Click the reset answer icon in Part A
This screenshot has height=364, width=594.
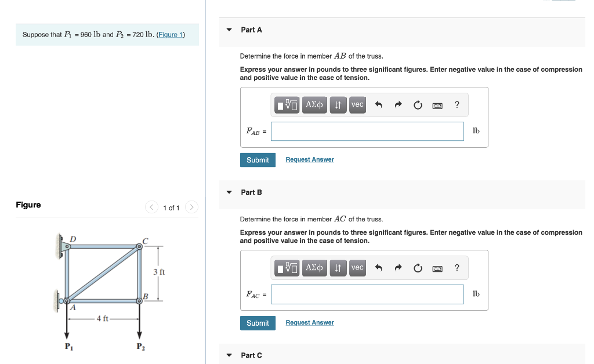coord(418,105)
